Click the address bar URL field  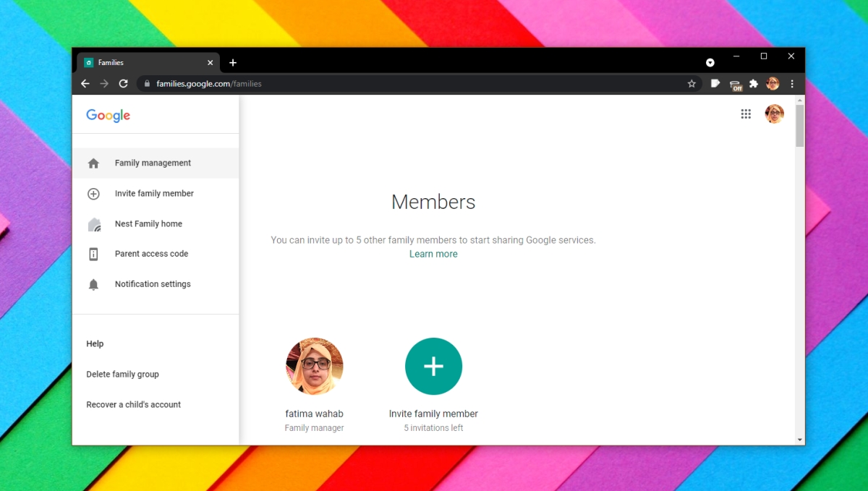[x=420, y=84]
